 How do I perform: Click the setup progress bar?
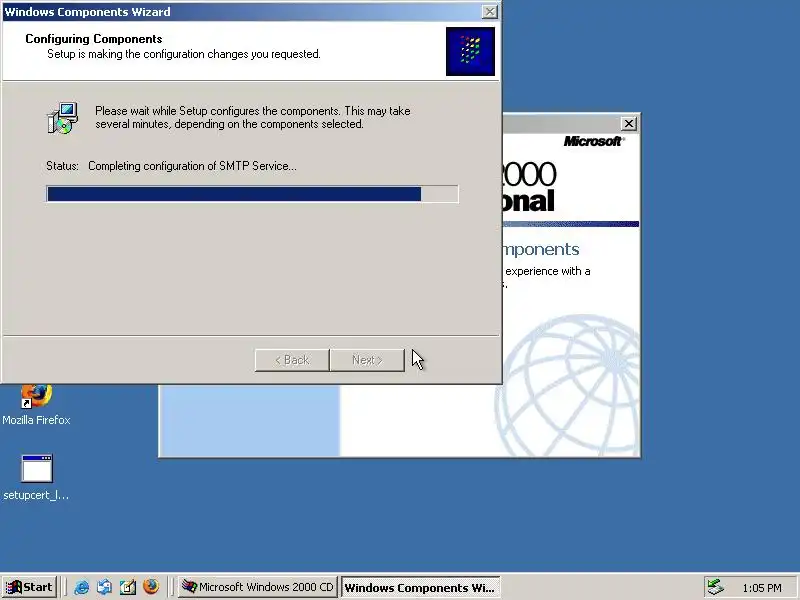click(x=252, y=194)
